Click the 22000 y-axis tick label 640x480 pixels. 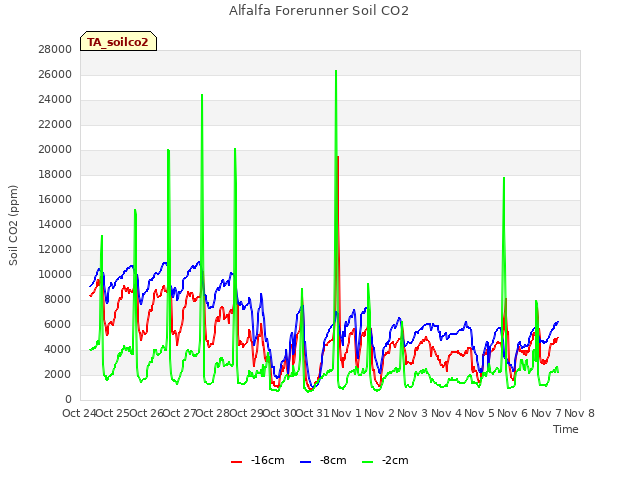pyautogui.click(x=55, y=124)
